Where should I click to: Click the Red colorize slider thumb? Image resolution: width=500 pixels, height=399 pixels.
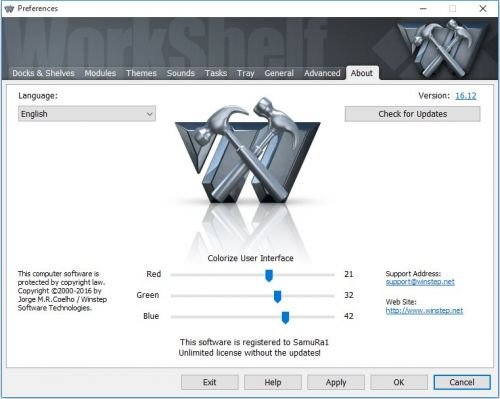coord(269,275)
